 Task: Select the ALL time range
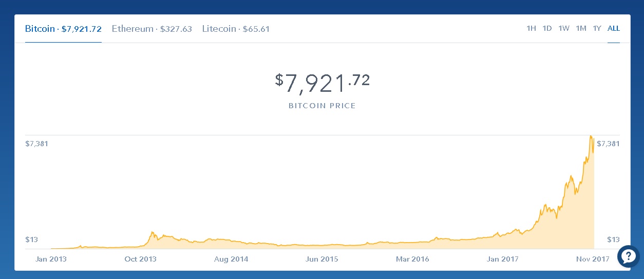pos(614,28)
